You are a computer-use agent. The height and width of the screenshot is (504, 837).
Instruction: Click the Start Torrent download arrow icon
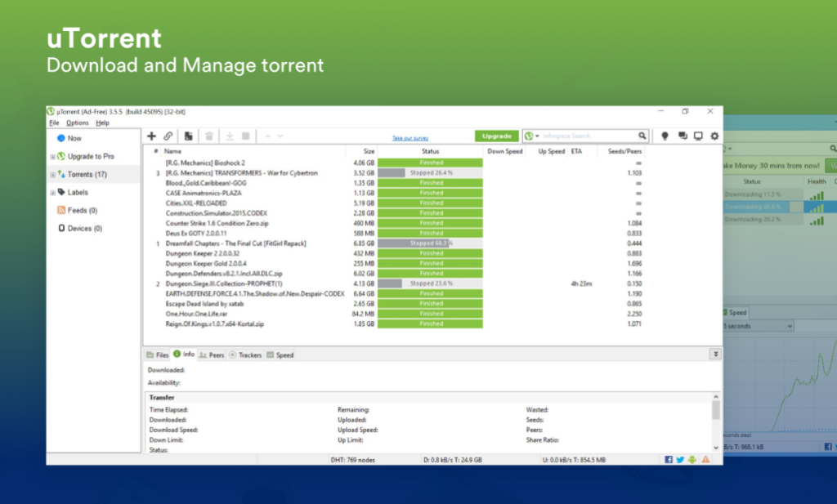(x=230, y=136)
